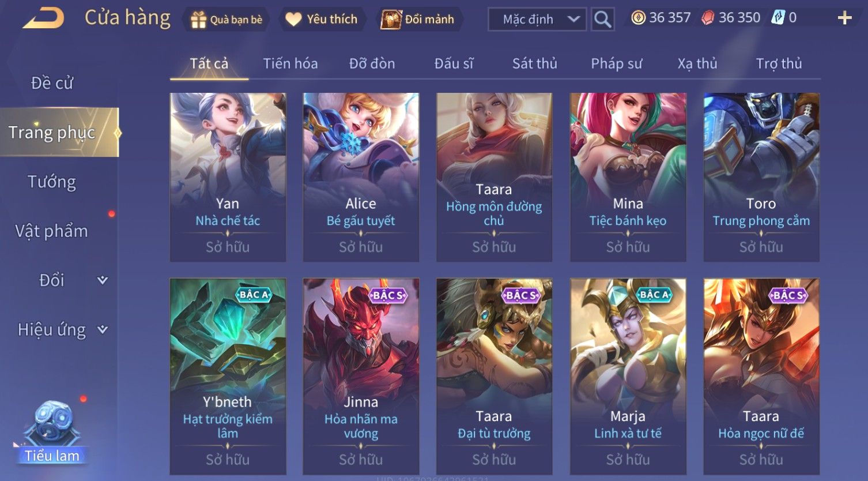Click the golden back arrow icon
This screenshot has width=868, height=481.
(x=43, y=18)
